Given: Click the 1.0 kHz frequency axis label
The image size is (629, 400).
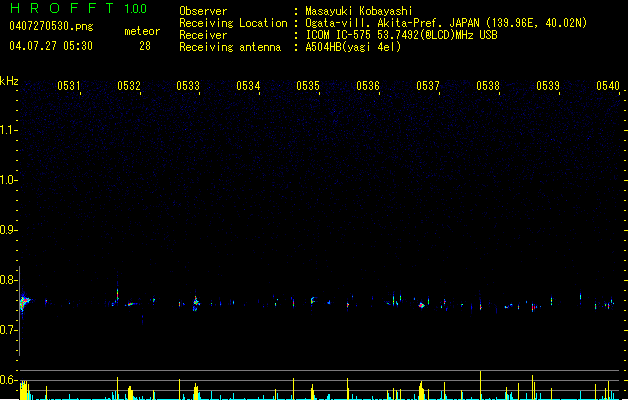Looking at the screenshot, I should pos(8,180).
